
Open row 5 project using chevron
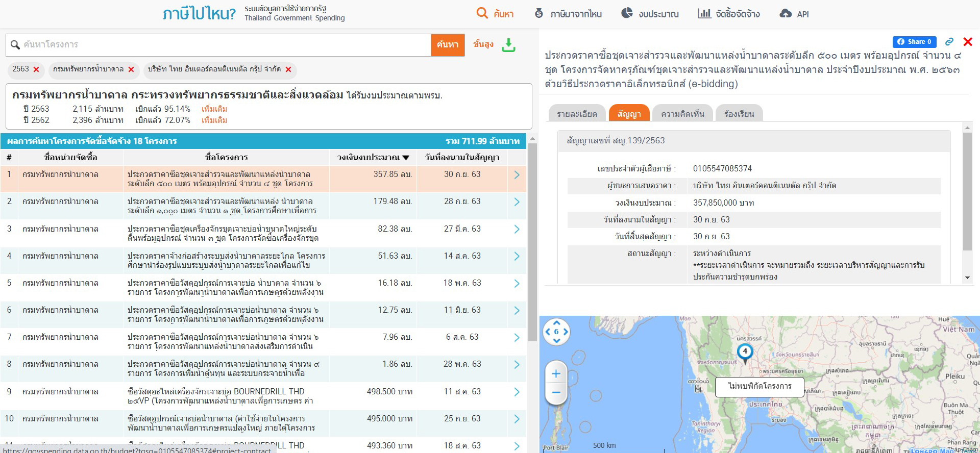pos(517,283)
